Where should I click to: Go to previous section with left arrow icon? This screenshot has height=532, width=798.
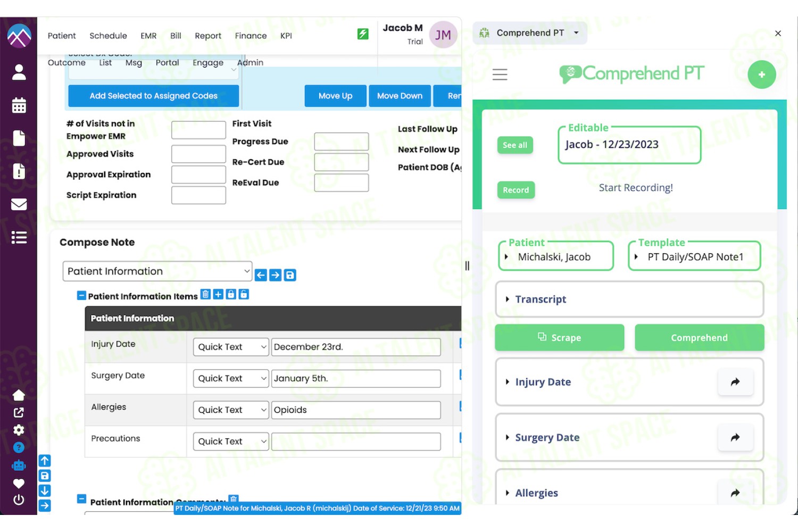pyautogui.click(x=261, y=275)
